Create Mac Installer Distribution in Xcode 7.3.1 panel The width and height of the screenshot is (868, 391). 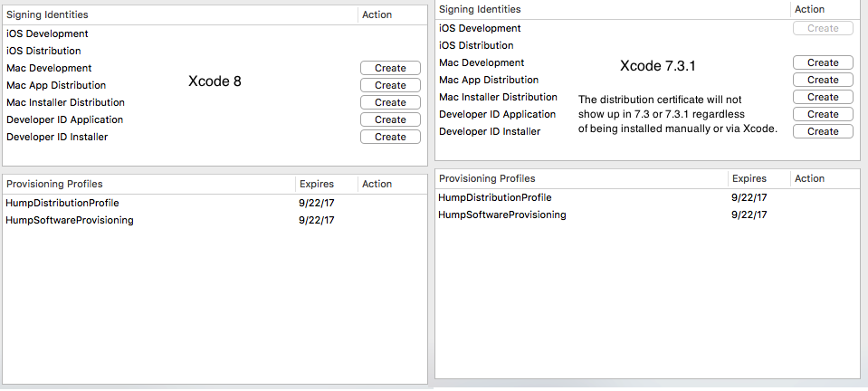click(x=823, y=97)
